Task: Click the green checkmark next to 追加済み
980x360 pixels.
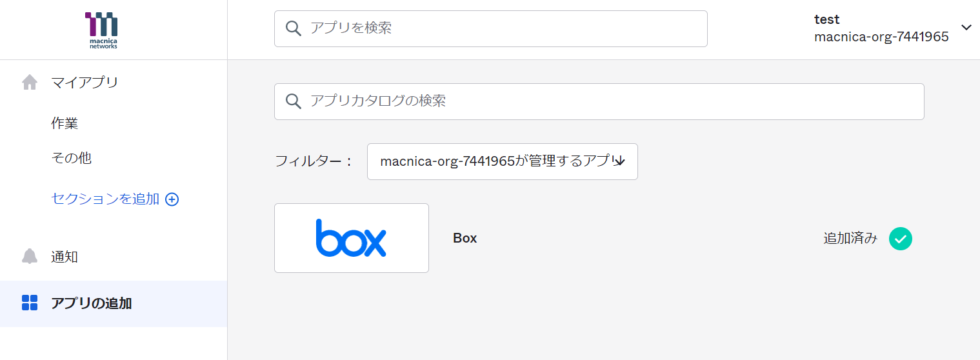Action: 900,239
